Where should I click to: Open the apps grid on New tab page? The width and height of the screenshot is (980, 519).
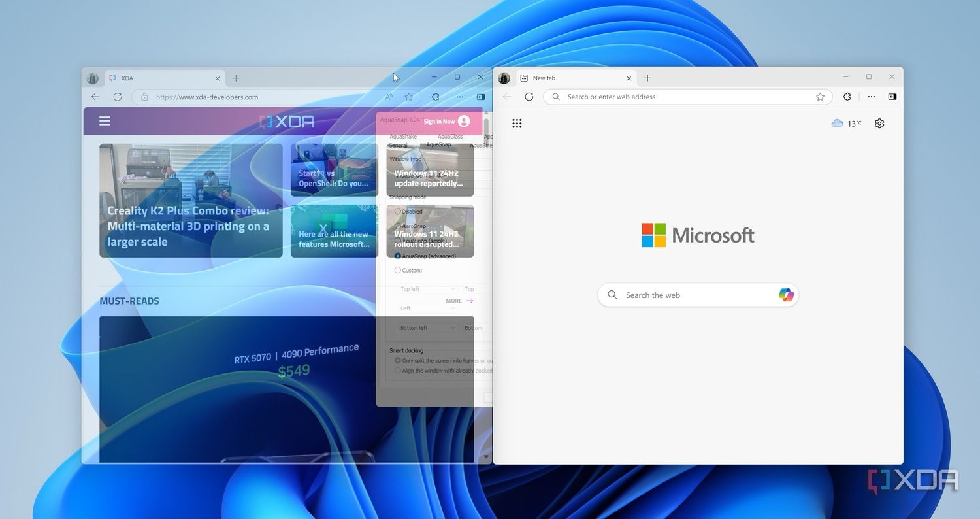517,123
